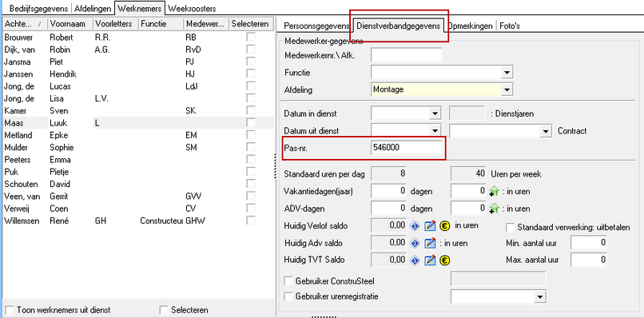Click ADV-dagen dagen input field
The image size is (644, 318).
tap(388, 209)
